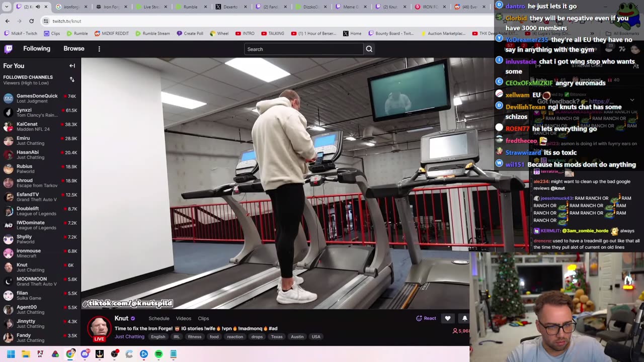Sort followed channels by viewers
This screenshot has width=644, height=362.
(x=72, y=79)
